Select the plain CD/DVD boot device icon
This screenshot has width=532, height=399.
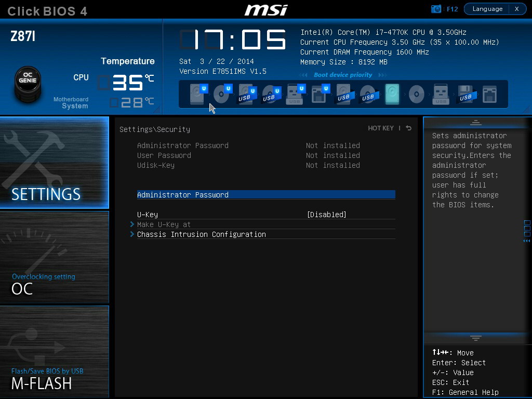pos(417,95)
